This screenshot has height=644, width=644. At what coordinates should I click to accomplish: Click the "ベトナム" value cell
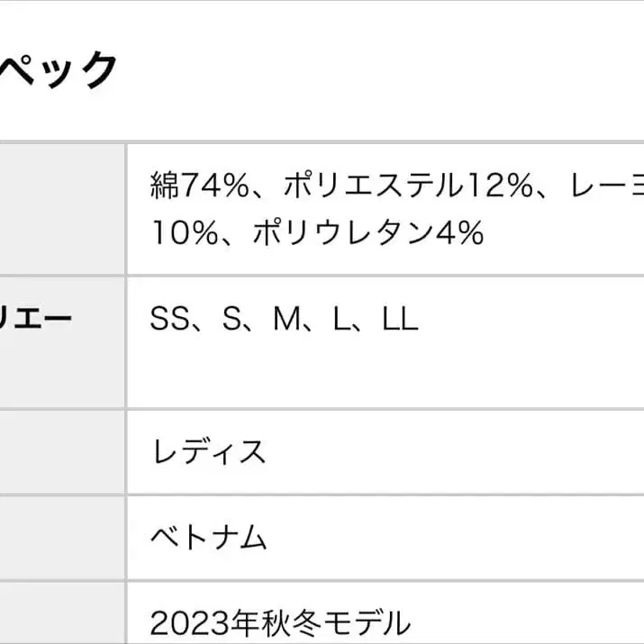click(208, 538)
